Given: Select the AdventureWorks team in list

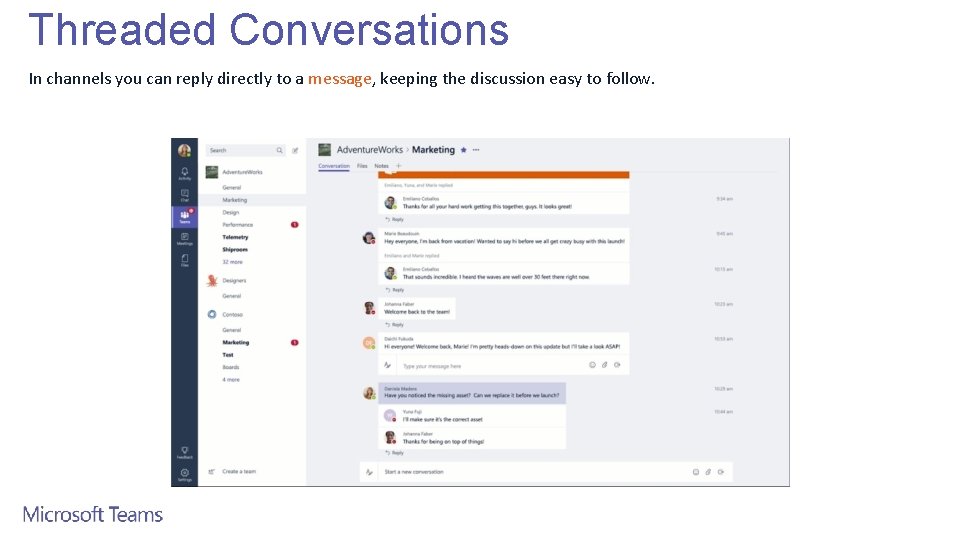Looking at the screenshot, I should click(x=242, y=172).
